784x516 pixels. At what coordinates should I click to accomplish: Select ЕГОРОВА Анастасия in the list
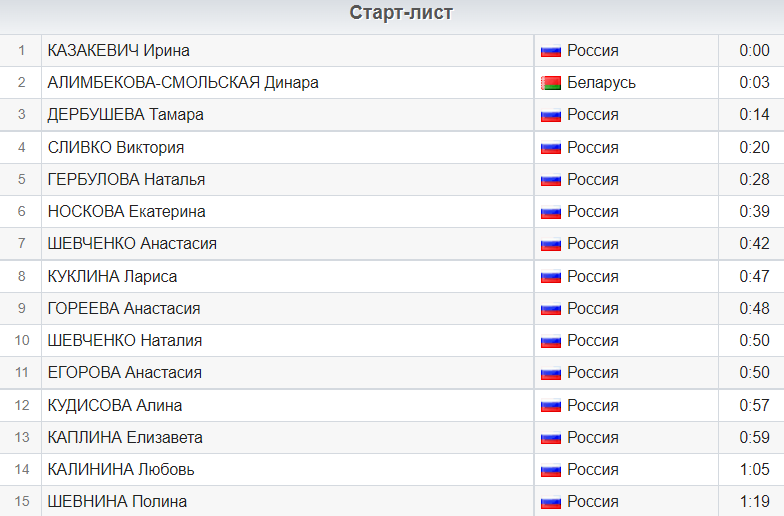tap(125, 373)
